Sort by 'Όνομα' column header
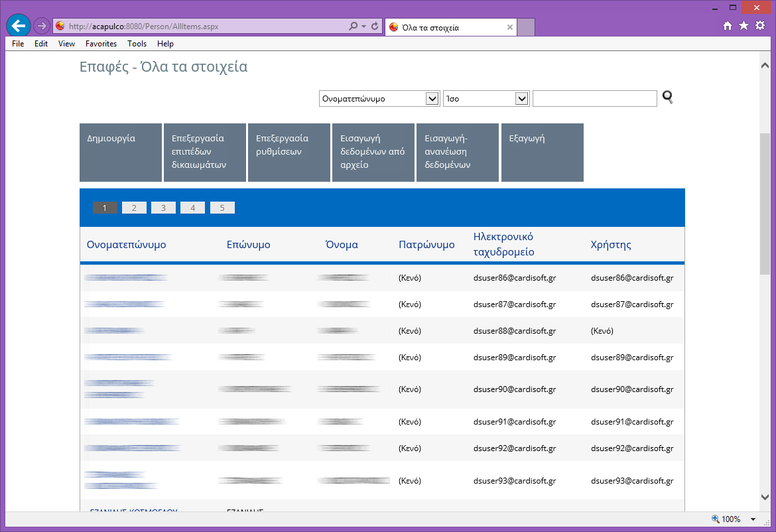 pos(342,245)
